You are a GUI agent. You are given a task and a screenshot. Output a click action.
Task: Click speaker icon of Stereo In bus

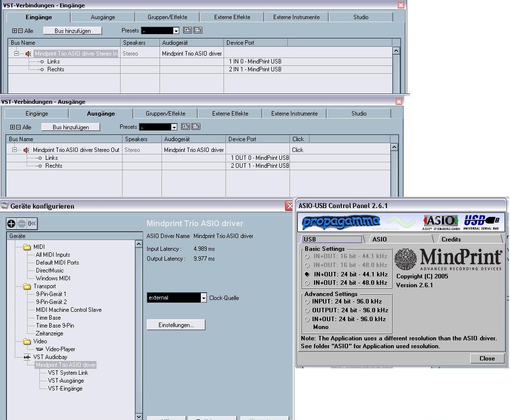point(28,54)
